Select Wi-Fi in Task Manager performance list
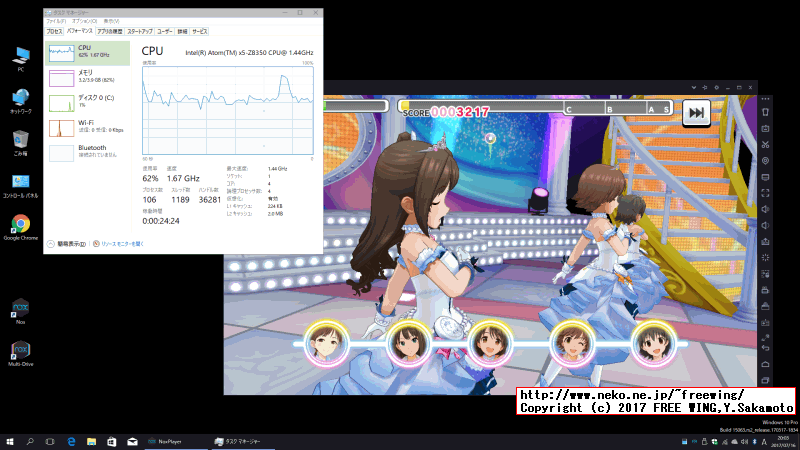The image size is (800, 450). click(87, 128)
